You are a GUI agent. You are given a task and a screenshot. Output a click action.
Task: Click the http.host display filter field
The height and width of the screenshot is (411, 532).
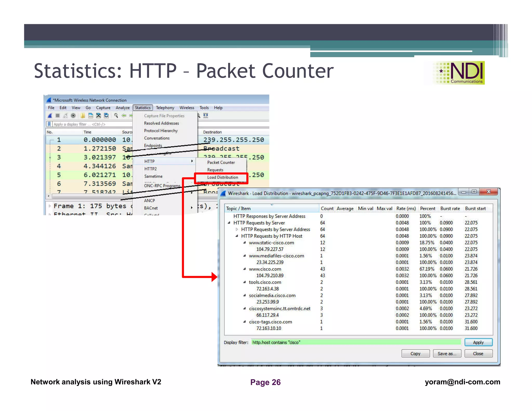(356, 342)
